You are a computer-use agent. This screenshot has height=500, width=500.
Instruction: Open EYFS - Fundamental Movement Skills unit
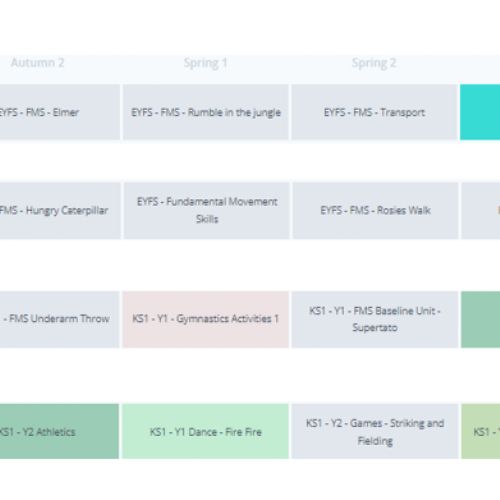point(207,211)
